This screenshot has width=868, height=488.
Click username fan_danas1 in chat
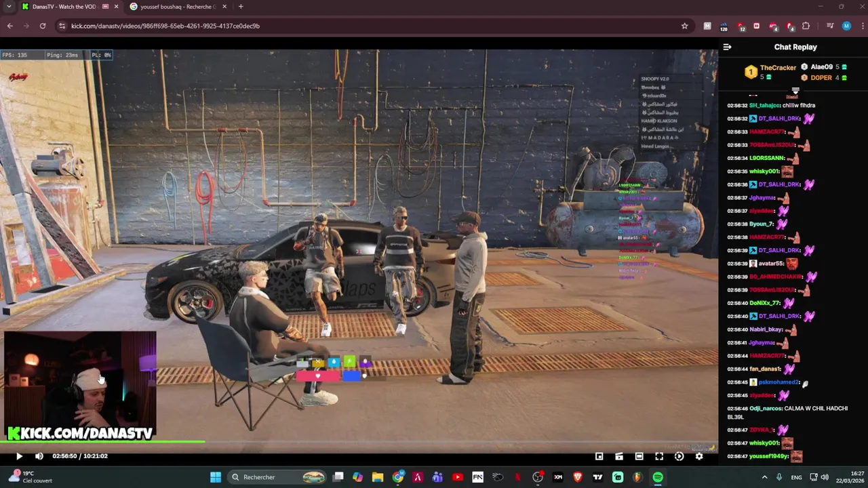tap(765, 369)
